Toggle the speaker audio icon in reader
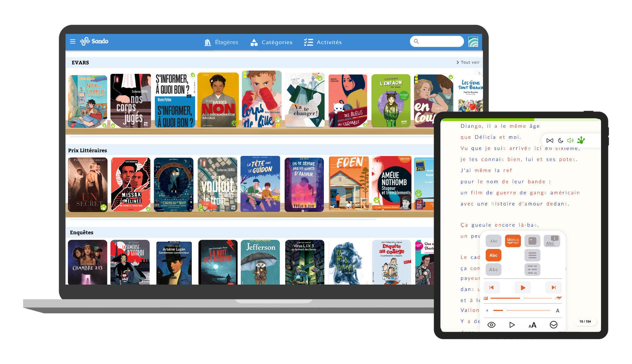 tap(570, 141)
